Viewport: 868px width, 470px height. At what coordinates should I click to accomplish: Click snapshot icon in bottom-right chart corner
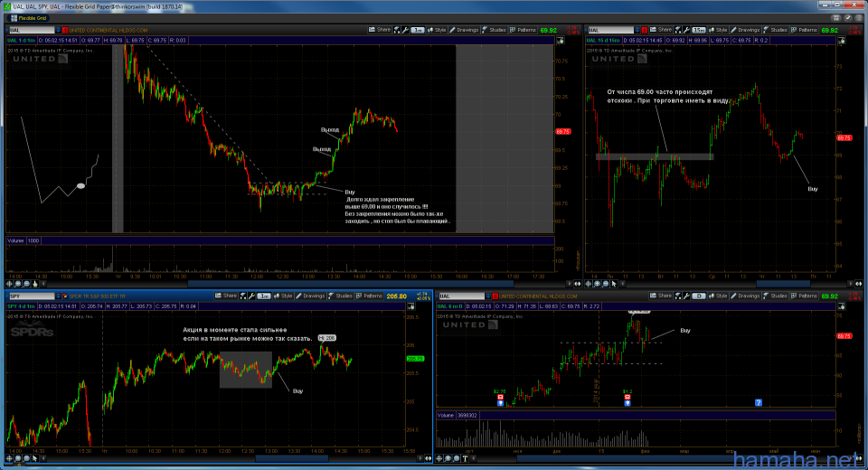click(842, 306)
